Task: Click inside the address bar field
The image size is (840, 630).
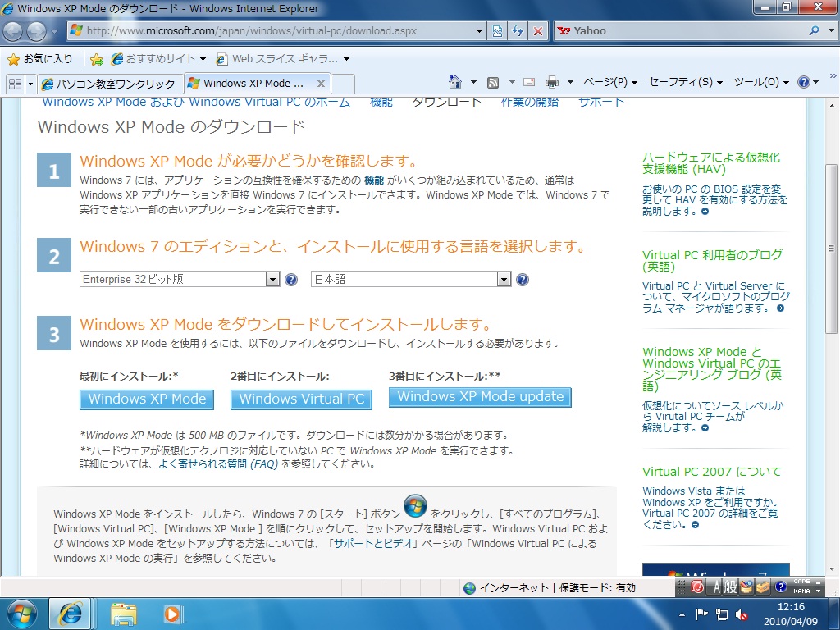Action: (246, 30)
